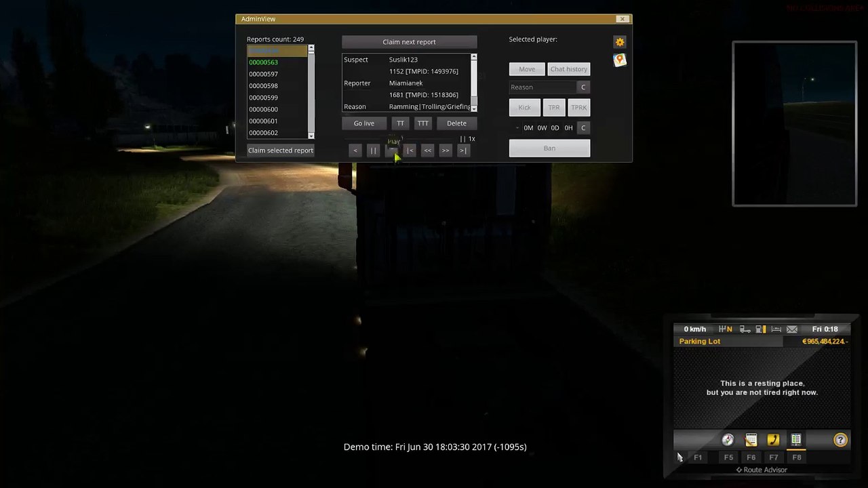The width and height of the screenshot is (868, 488).
Task: Click the F5 key label in Route Advisor
Action: pos(728,457)
